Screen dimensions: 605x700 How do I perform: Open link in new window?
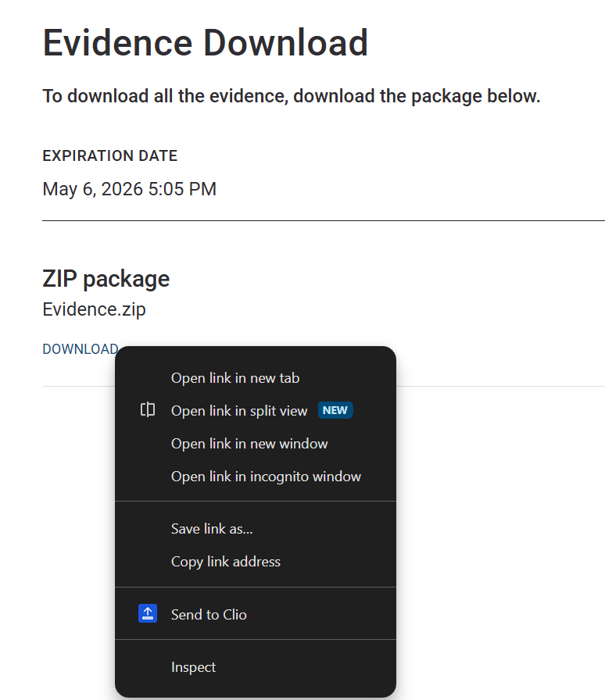(249, 443)
